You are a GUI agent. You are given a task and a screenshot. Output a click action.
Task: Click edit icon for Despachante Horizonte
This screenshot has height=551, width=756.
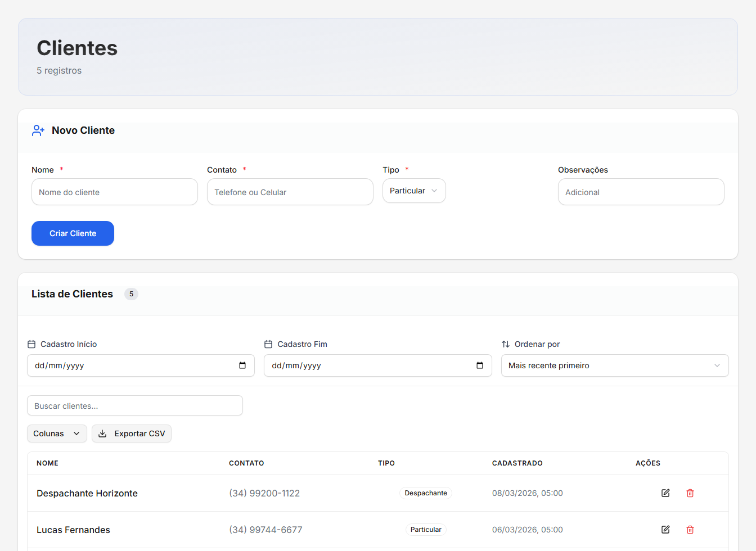click(665, 493)
